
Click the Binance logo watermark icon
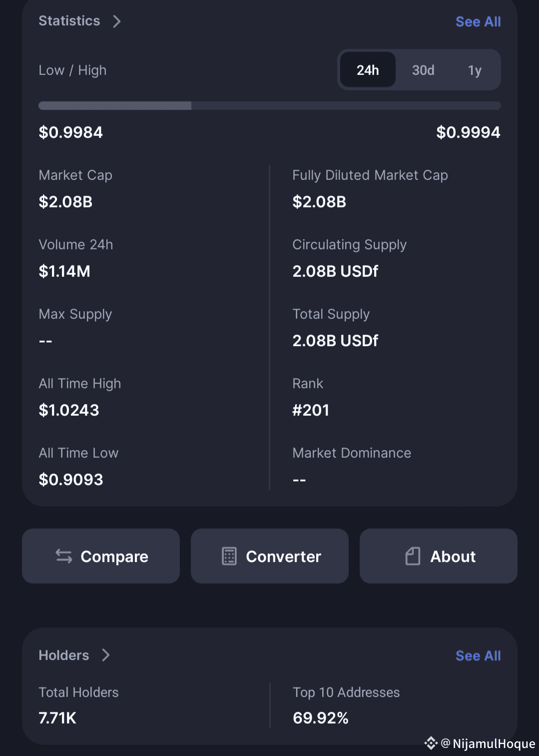pyautogui.click(x=431, y=744)
